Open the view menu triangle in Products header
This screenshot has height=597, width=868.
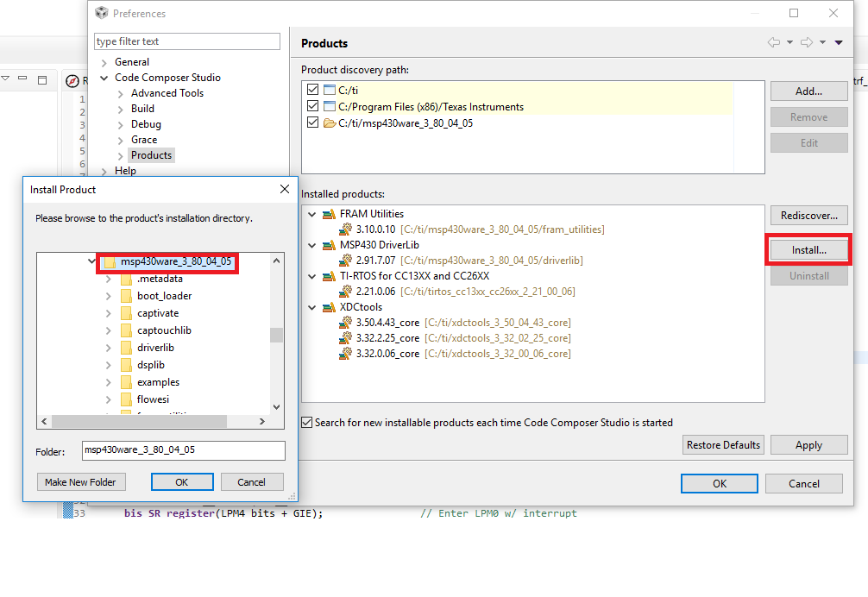(x=839, y=42)
